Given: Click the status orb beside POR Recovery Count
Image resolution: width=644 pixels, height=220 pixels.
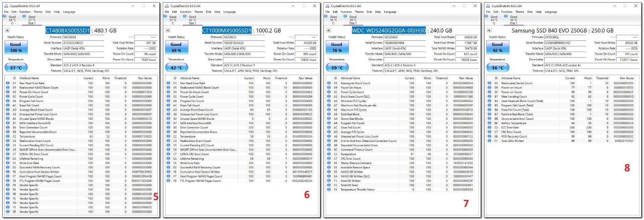Looking at the screenshot, I should point(489,136).
